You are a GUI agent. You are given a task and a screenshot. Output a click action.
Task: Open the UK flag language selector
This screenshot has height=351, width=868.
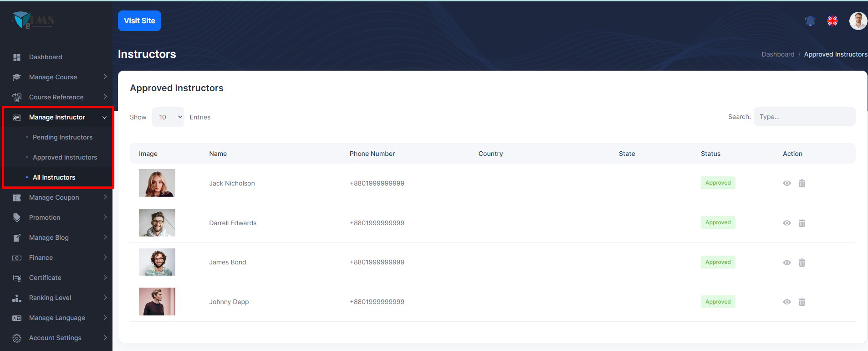(832, 21)
